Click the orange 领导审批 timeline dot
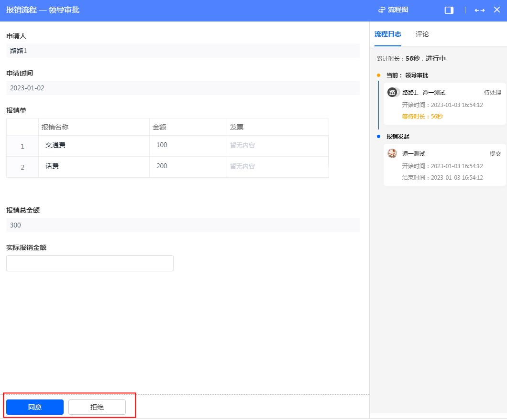The width and height of the screenshot is (507, 420). point(378,75)
